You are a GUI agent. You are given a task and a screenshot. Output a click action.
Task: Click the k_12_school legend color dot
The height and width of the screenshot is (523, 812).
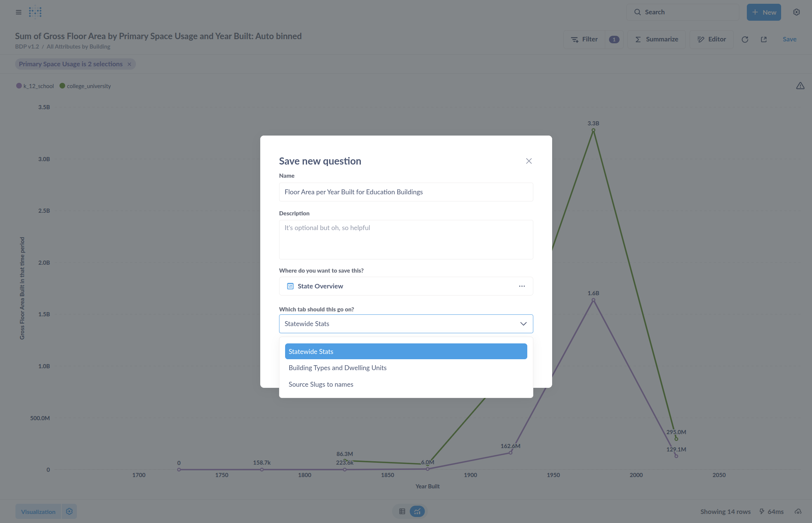19,86
